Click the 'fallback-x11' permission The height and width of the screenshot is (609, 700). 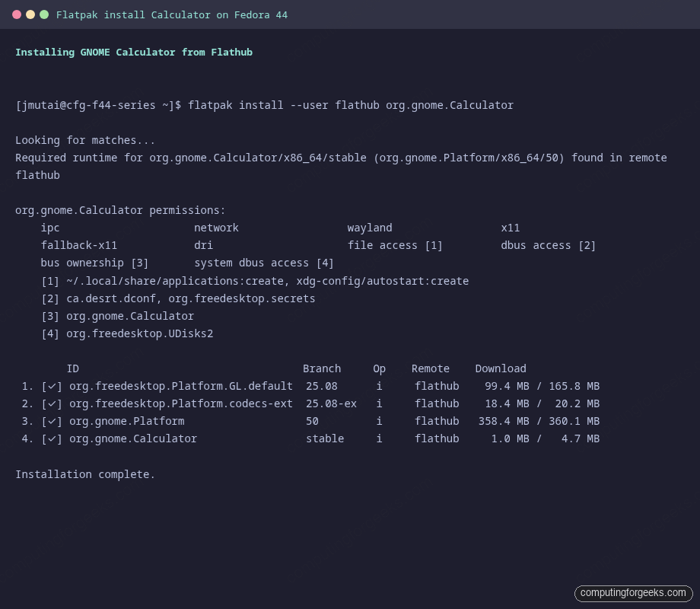[79, 245]
